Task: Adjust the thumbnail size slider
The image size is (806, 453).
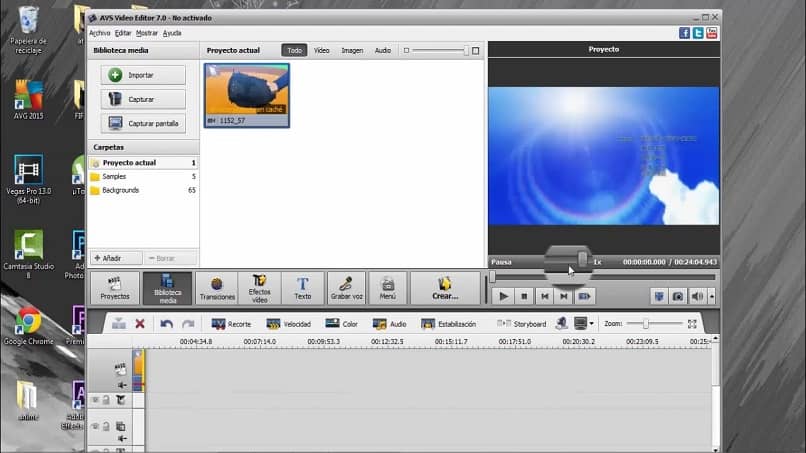Action: coord(466,50)
